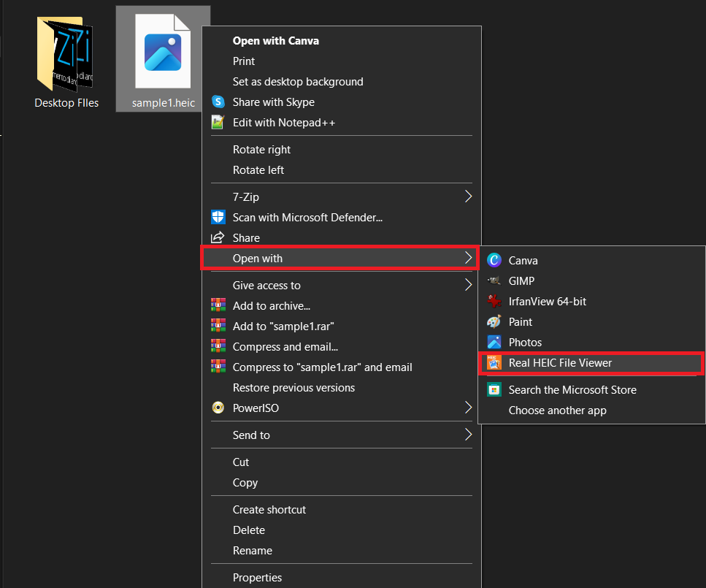Select Open with Canva

tap(275, 41)
